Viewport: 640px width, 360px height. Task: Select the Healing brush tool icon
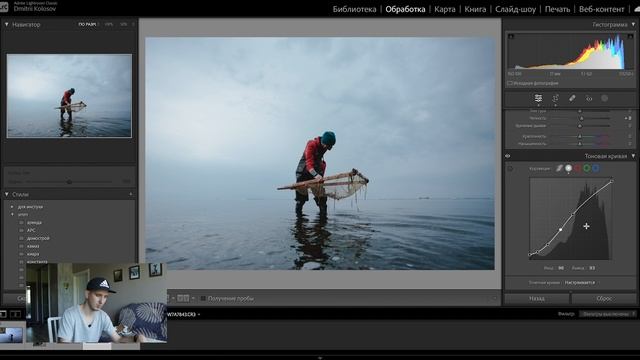click(x=572, y=98)
